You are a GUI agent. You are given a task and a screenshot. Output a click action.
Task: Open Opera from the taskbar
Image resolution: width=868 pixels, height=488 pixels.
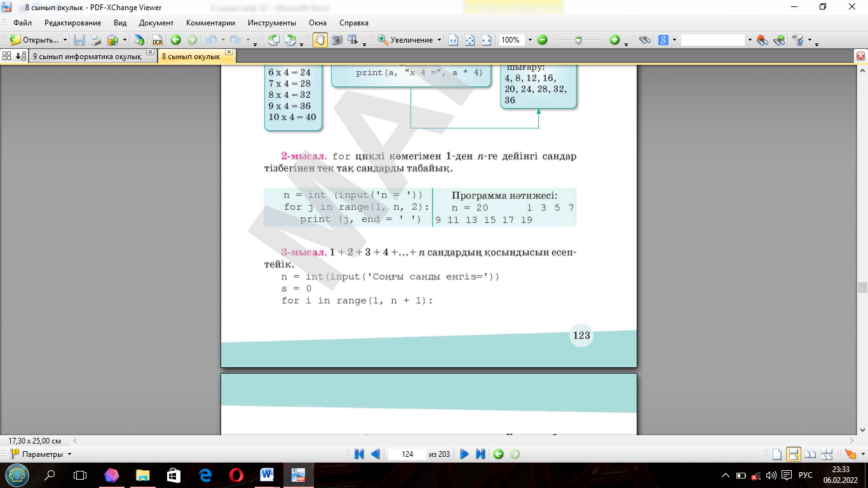pos(236,475)
